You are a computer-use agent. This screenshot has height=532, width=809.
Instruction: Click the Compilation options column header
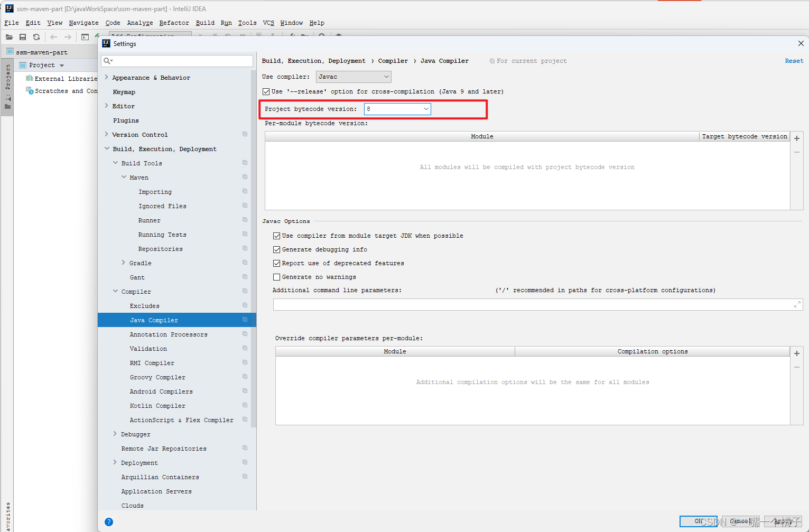click(653, 351)
